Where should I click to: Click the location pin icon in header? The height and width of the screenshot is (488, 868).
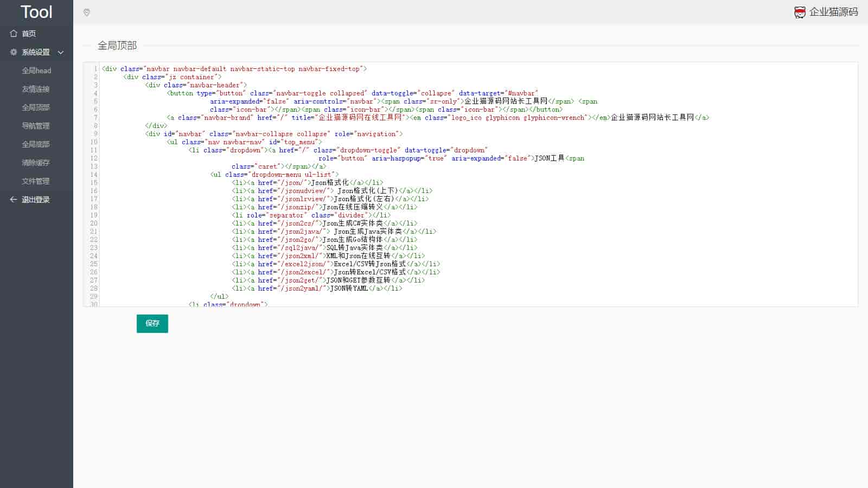click(x=87, y=12)
